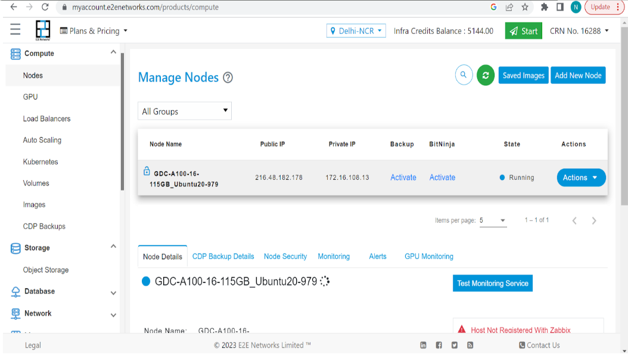Activate BitNinja for the node
Screen dimensions: 628x364
point(442,178)
